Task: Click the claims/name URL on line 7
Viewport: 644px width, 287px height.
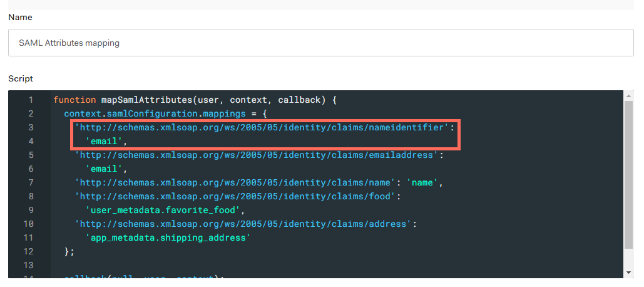Action: [235, 182]
